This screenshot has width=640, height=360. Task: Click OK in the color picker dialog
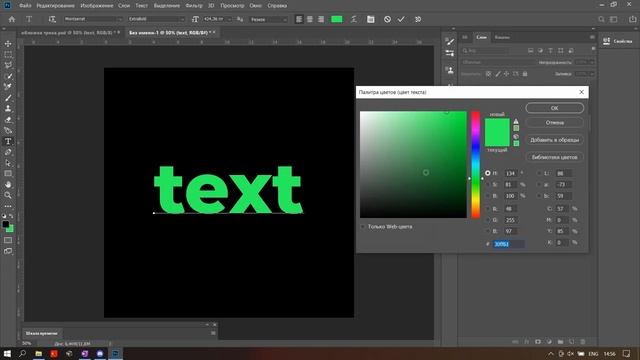click(554, 108)
